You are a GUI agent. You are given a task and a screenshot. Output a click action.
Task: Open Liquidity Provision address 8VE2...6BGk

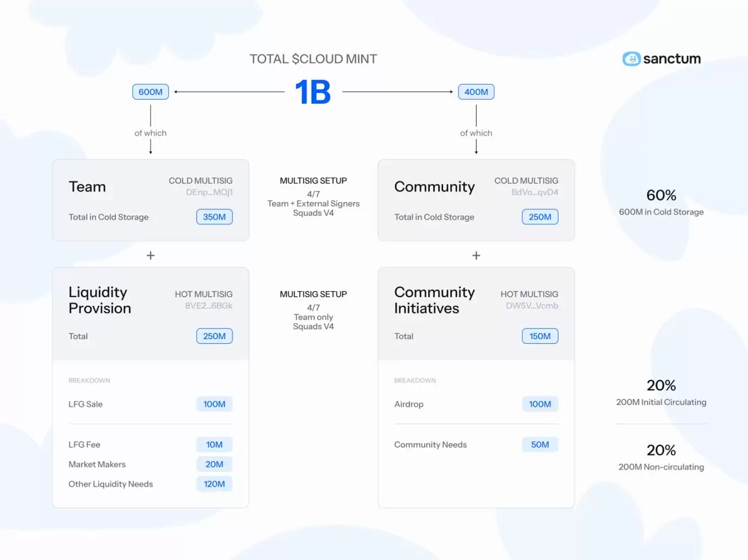click(x=208, y=306)
